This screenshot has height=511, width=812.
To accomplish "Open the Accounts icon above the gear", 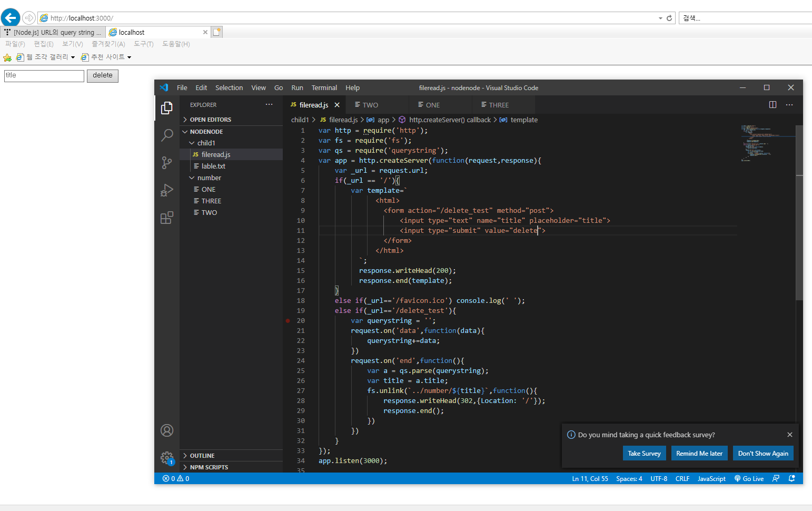I will 167,430.
